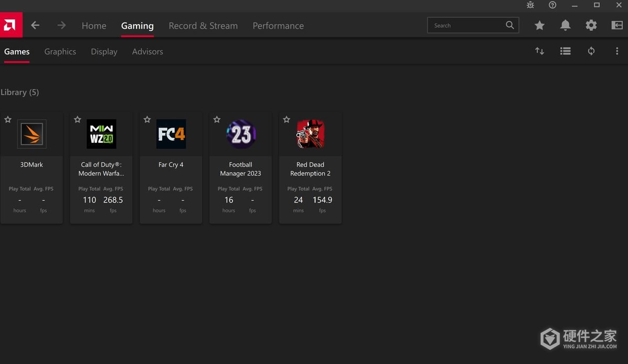Favorite Call of Duty with its star
This screenshot has width=628, height=364.
[77, 120]
